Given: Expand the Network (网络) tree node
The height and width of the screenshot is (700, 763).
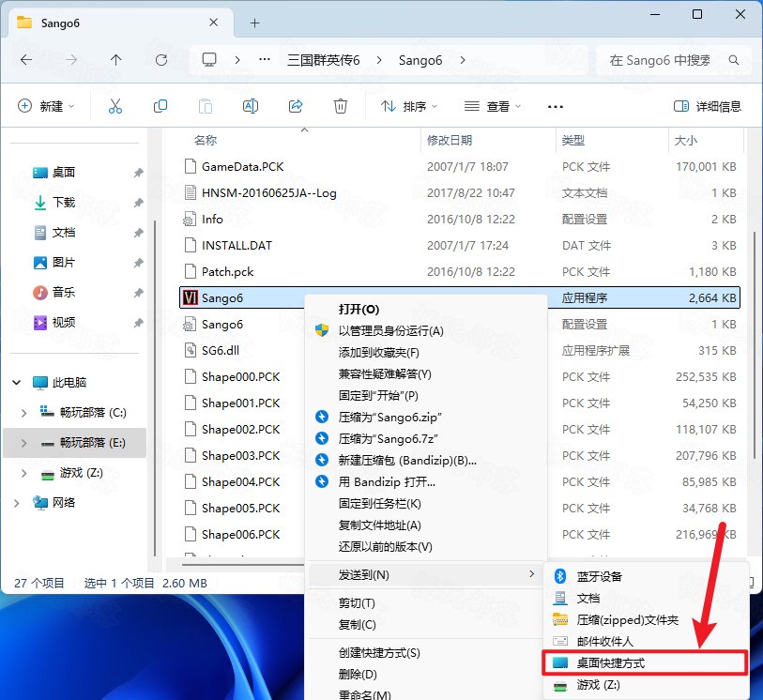Looking at the screenshot, I should coord(17,503).
